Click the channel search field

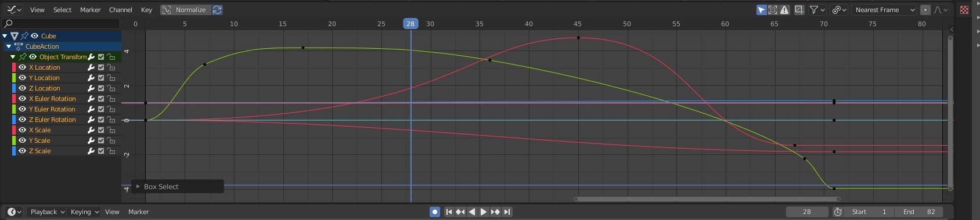tap(61, 24)
